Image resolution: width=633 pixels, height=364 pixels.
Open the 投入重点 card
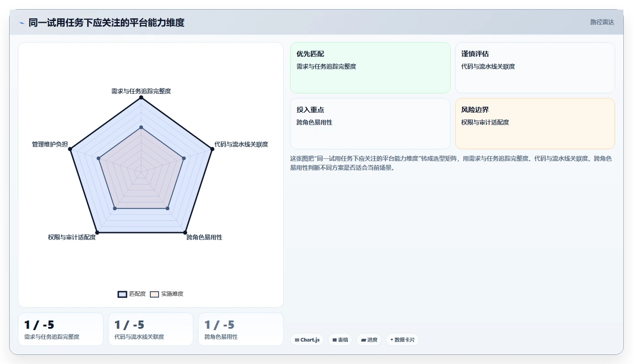370,124
